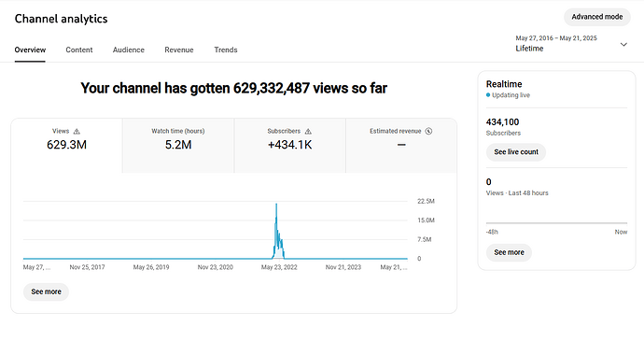Open the Audience tab

[129, 50]
